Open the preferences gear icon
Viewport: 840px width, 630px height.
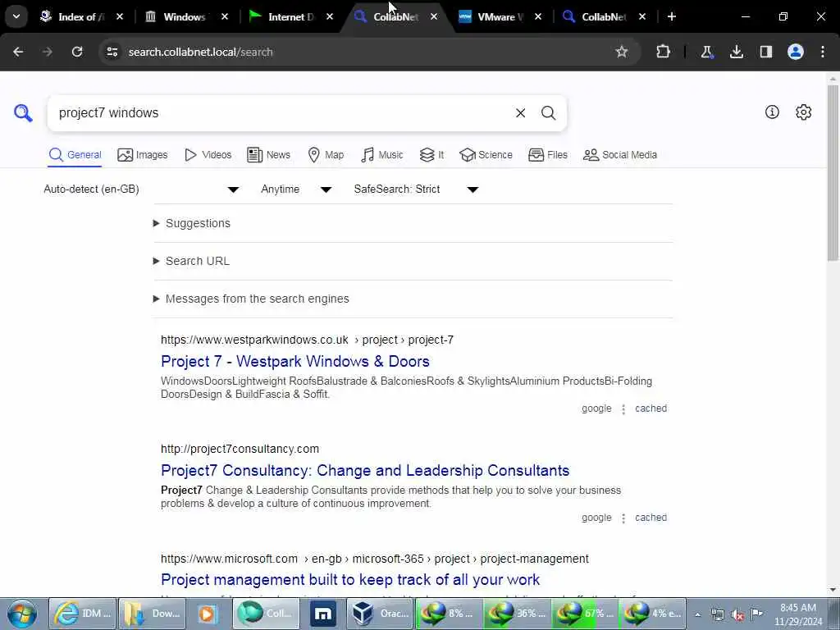click(x=803, y=112)
